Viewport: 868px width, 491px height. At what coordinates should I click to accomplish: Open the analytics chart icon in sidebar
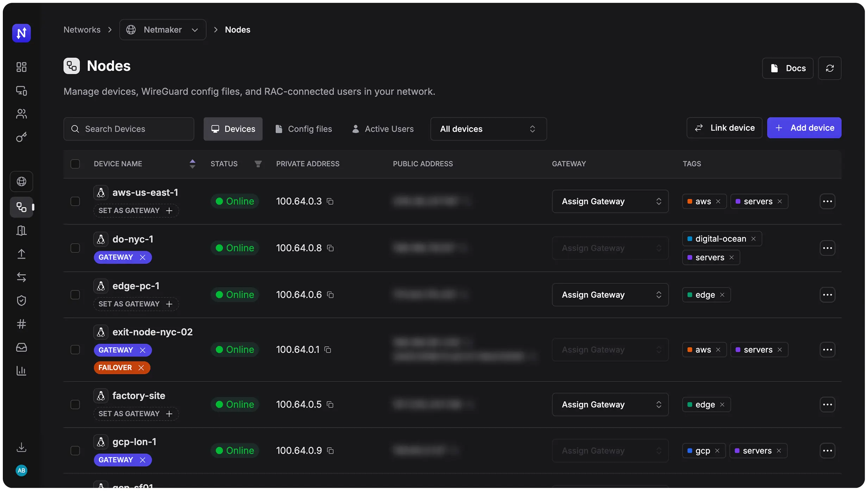[21, 371]
